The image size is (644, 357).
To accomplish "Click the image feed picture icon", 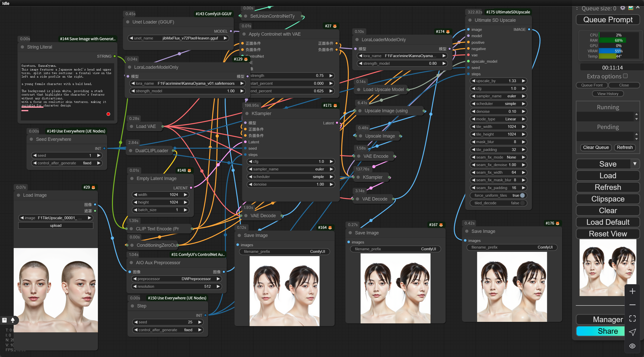I will [631, 8].
